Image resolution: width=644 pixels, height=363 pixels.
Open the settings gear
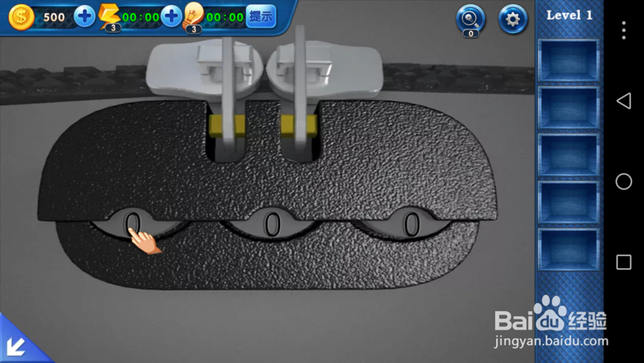513,19
